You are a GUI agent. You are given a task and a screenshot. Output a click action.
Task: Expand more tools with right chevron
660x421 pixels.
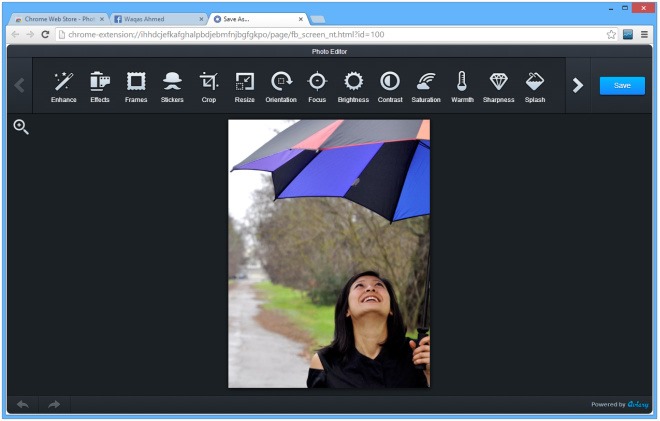[577, 85]
